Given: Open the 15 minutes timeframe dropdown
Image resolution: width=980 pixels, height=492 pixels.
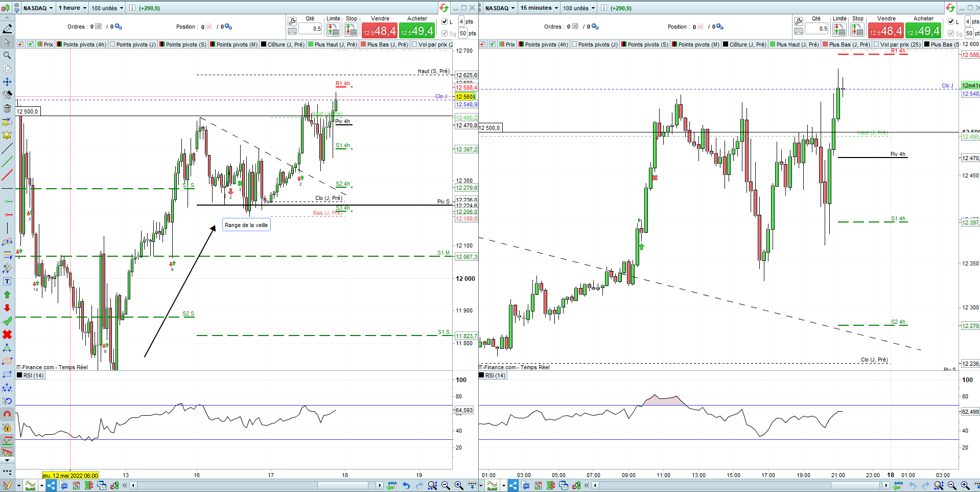Looking at the screenshot, I should tap(539, 8).
